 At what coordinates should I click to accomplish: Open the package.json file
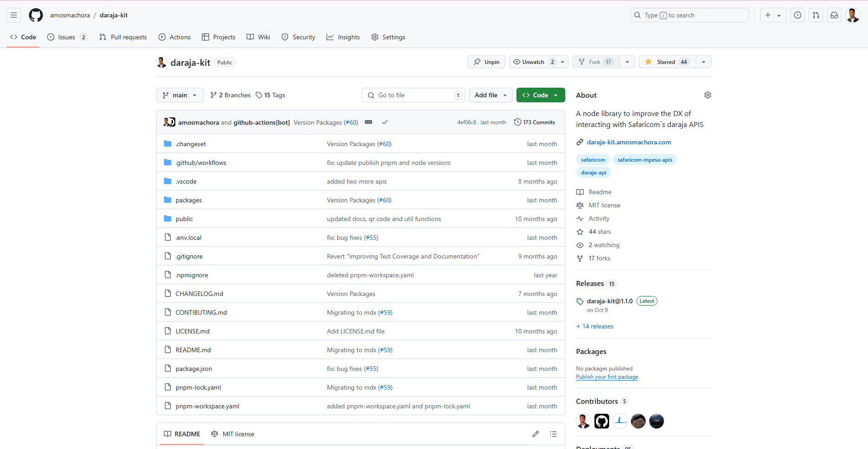[194, 369]
